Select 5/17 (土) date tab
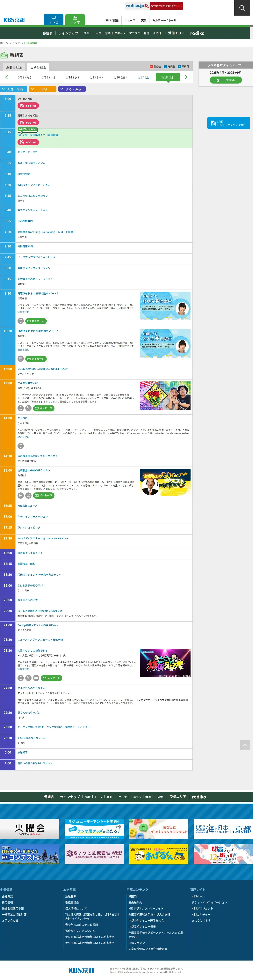253x980 pixels. point(144,77)
